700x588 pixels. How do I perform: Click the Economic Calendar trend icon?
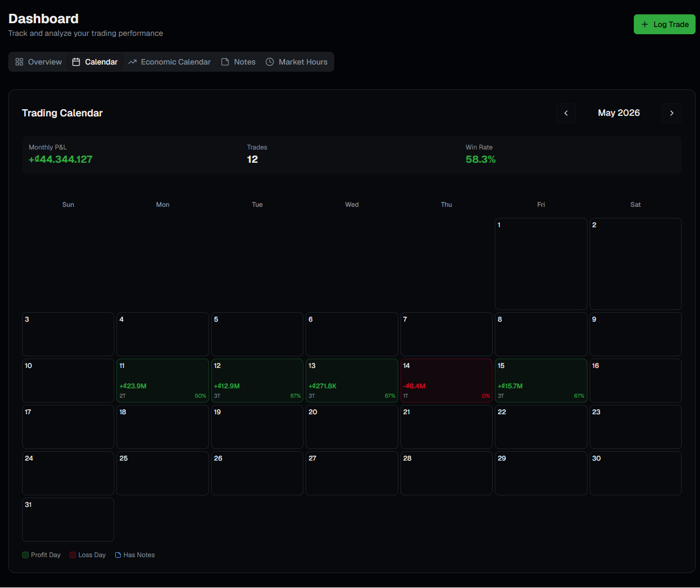pos(132,62)
